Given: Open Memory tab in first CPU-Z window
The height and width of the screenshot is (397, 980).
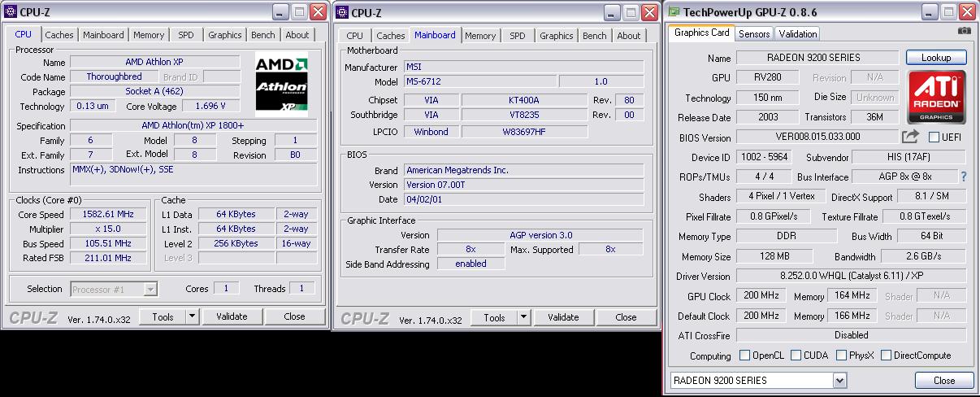Looking at the screenshot, I should click(x=149, y=35).
